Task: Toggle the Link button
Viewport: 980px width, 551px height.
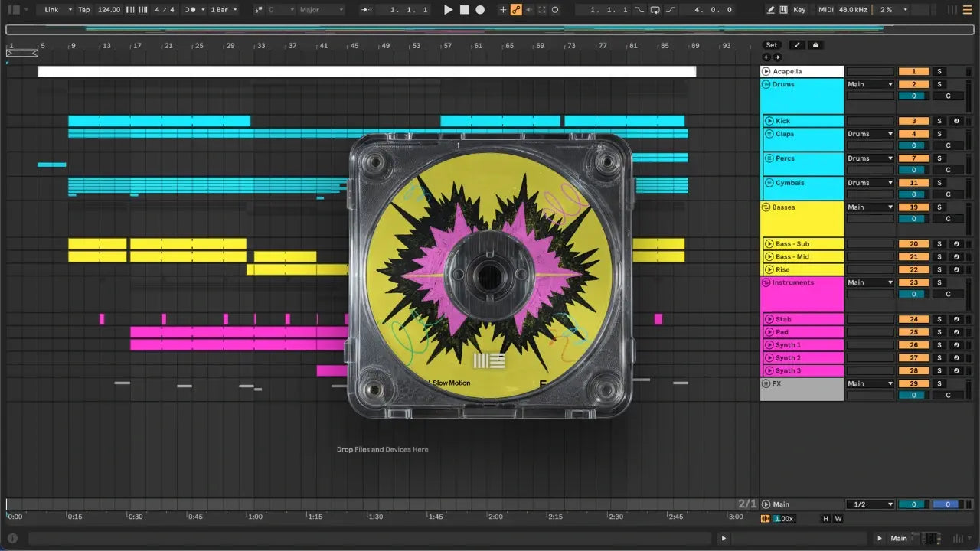Action: click(x=51, y=10)
